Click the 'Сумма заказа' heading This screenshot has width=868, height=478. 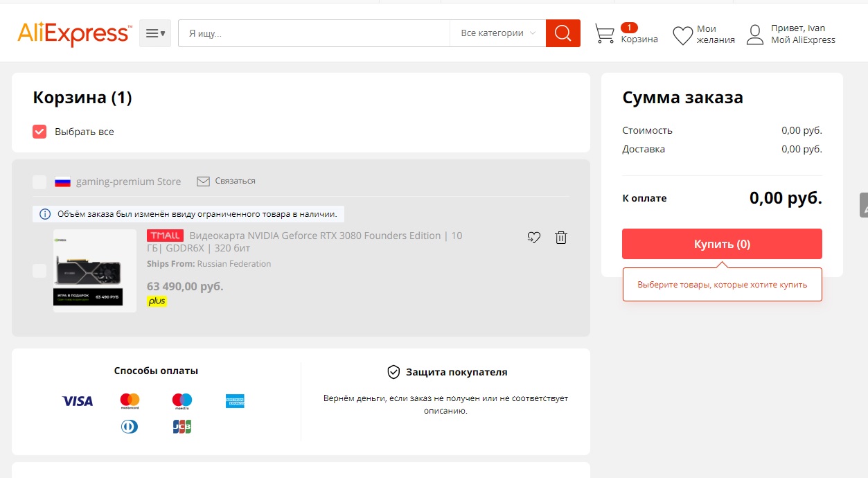coord(682,98)
